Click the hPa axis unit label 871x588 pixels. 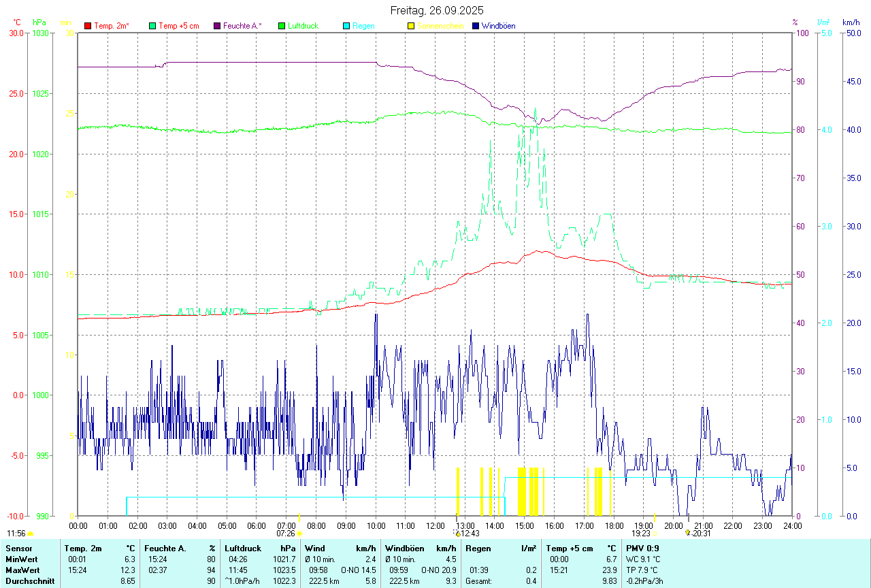point(39,22)
